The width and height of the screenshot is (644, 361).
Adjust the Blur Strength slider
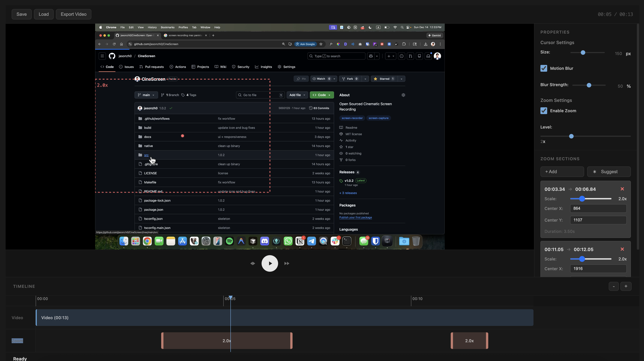589,85
